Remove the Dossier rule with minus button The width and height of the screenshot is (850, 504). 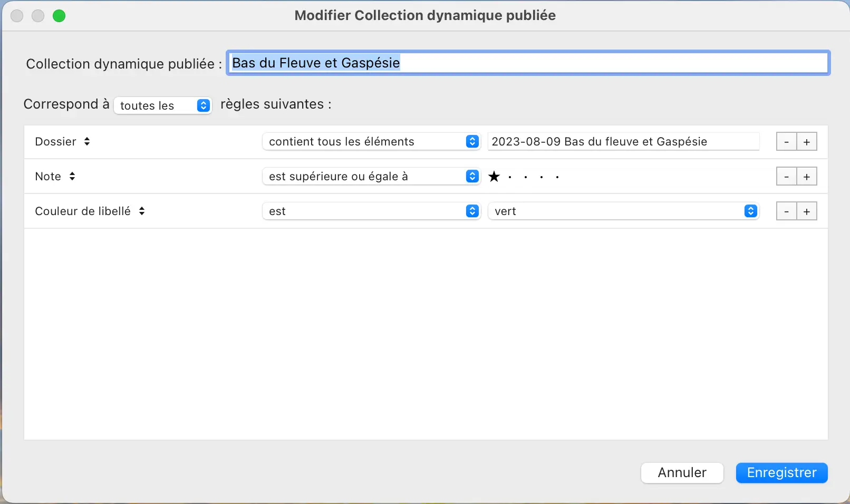click(786, 142)
